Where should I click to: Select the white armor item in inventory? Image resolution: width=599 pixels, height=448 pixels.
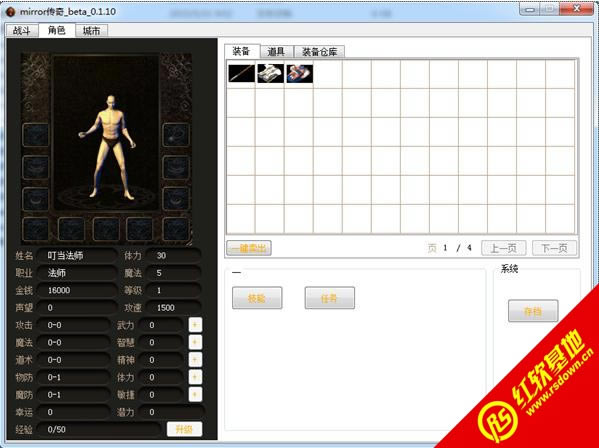[270, 73]
